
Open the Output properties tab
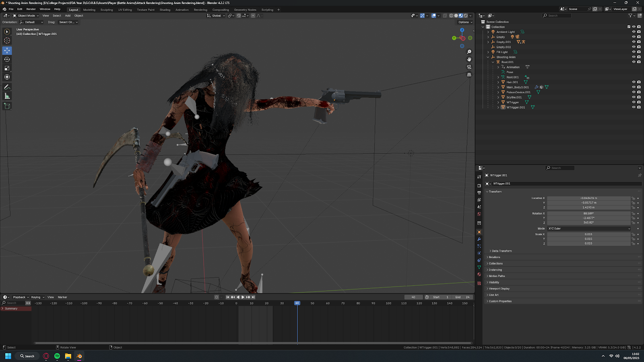point(479,193)
